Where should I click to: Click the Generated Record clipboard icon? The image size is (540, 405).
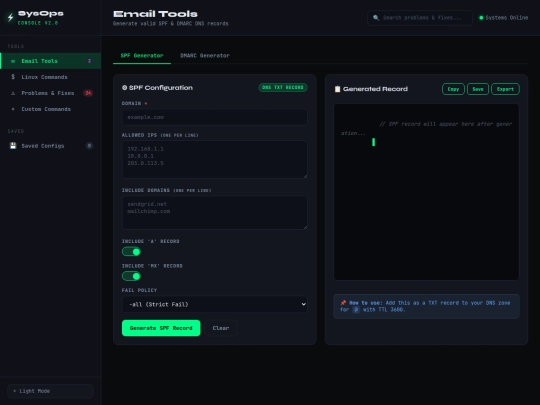tap(338, 89)
